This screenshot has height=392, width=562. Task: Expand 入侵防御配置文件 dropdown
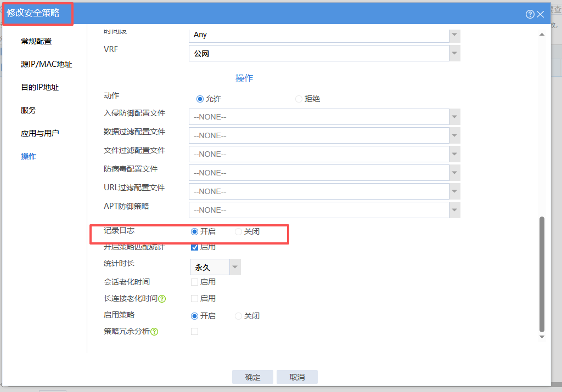[x=454, y=117]
